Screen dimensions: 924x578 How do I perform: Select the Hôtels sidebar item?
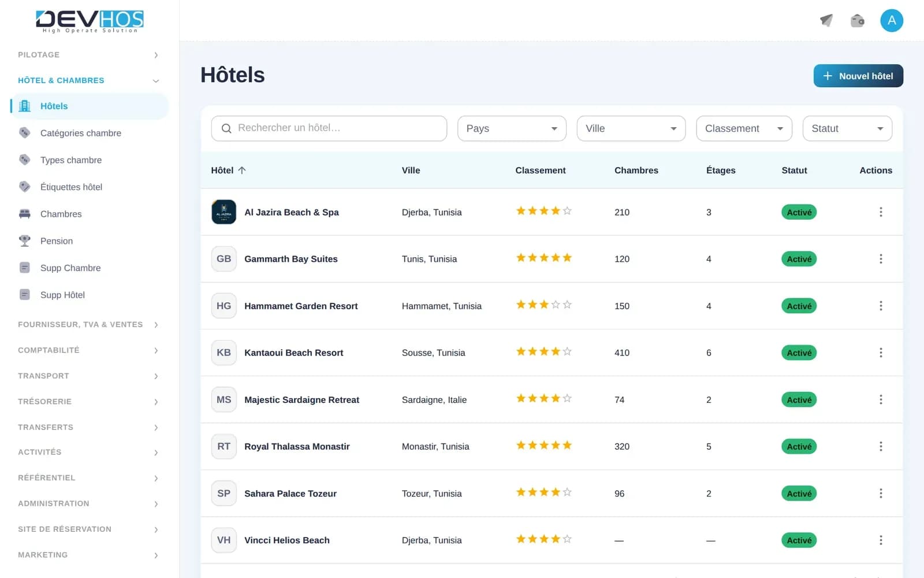[90, 106]
